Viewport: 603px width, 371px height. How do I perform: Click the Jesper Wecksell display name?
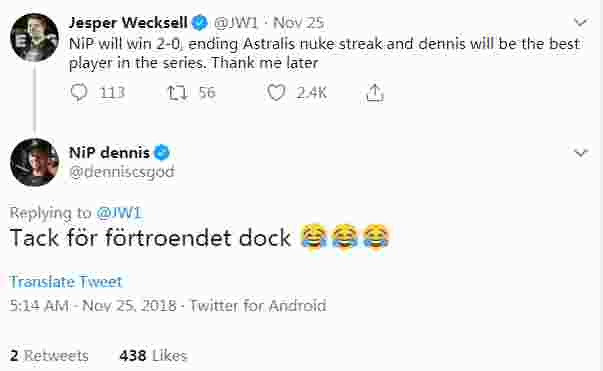click(x=128, y=23)
